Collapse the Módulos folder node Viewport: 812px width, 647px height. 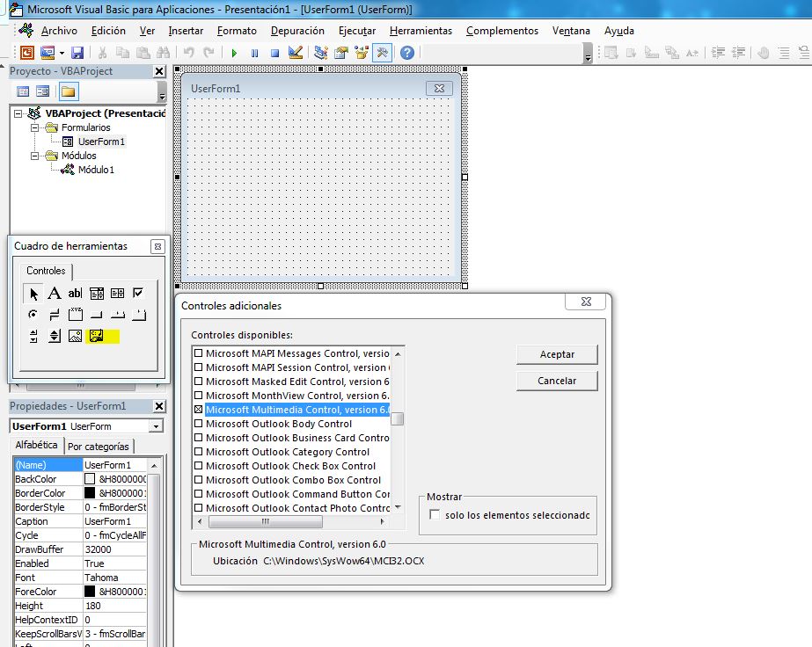[x=34, y=156]
